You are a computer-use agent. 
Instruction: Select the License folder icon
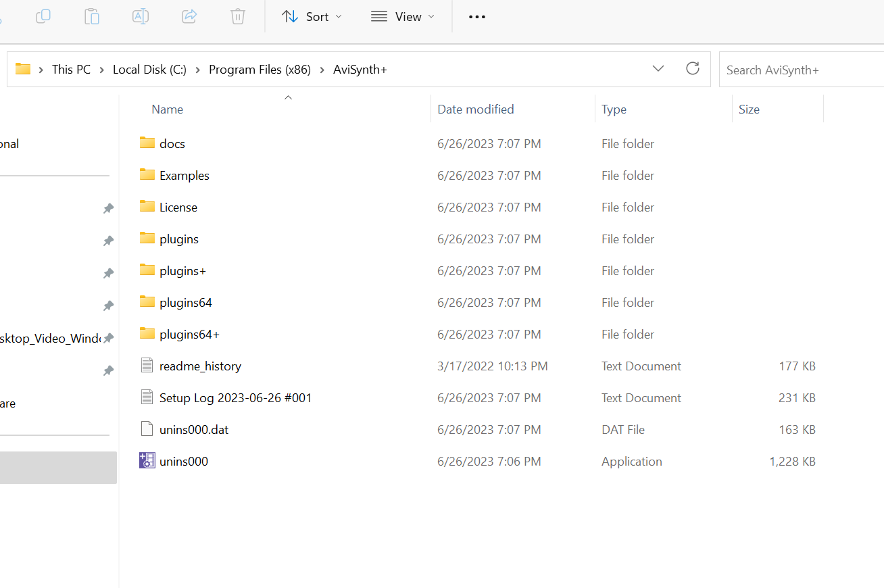point(147,206)
